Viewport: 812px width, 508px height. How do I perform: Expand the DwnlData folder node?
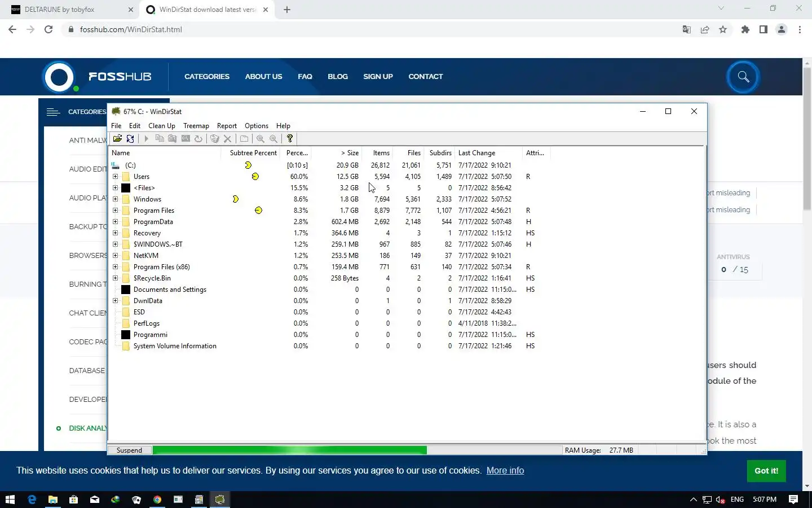(116, 301)
